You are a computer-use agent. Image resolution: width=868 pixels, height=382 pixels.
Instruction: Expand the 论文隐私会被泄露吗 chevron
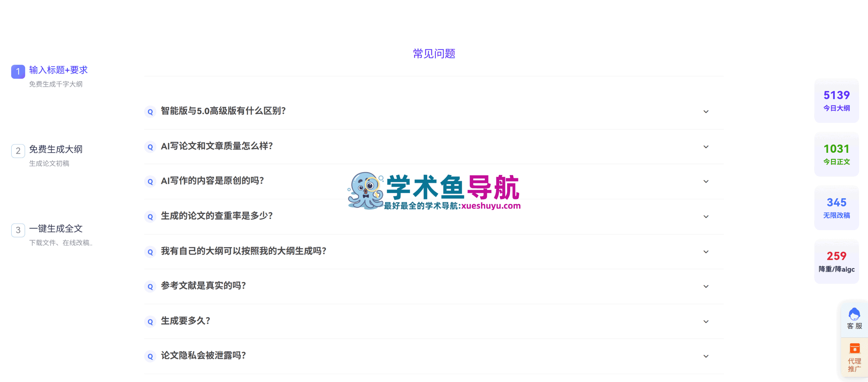coord(706,356)
